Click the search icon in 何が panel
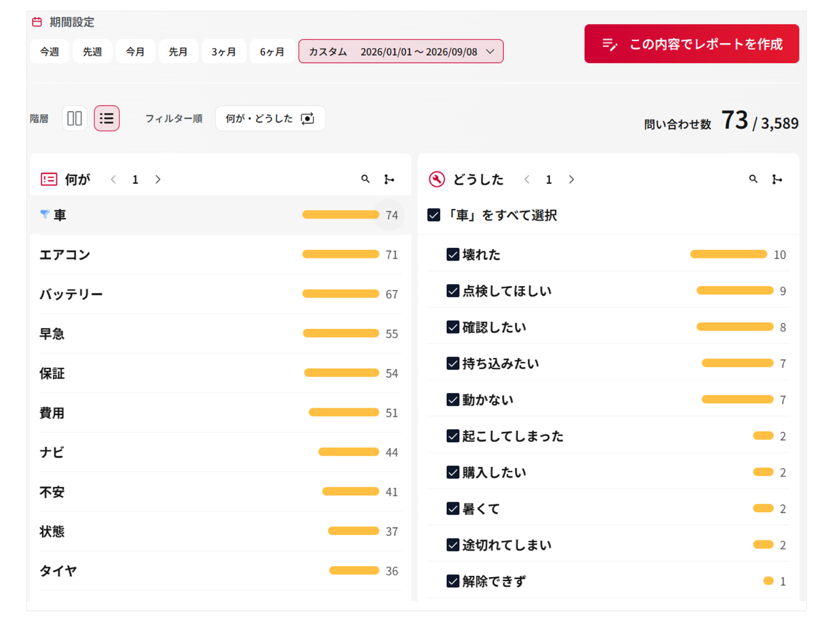Viewport: 833px width, 644px height. (365, 179)
